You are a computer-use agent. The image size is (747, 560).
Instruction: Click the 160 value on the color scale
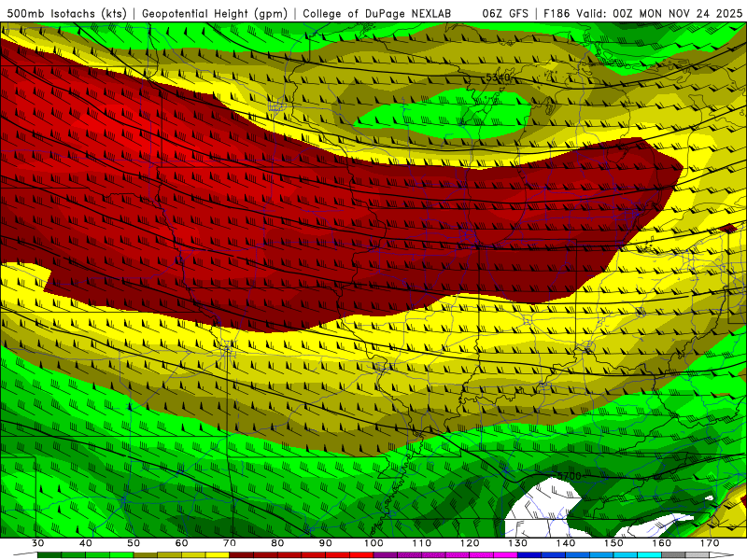coord(662,543)
